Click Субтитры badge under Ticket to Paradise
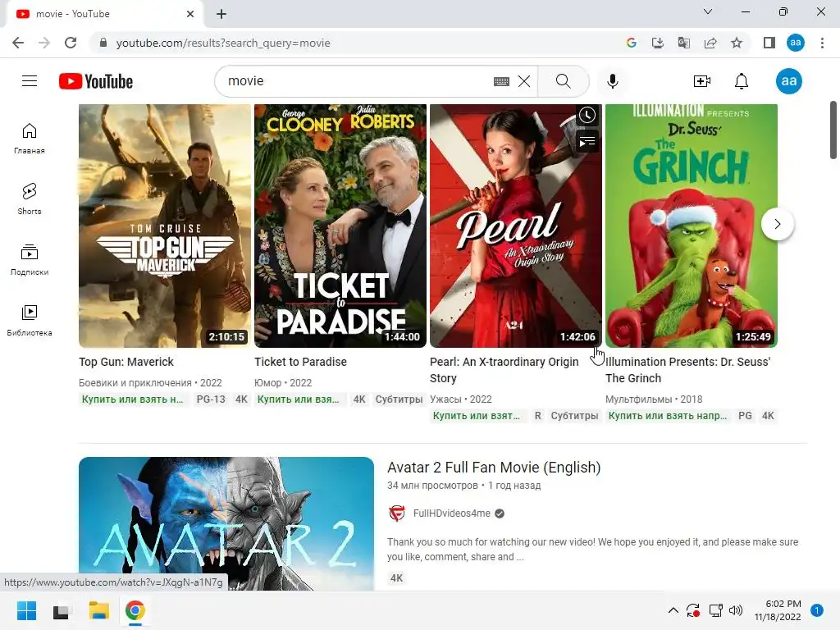Image resolution: width=840 pixels, height=630 pixels. (x=399, y=399)
